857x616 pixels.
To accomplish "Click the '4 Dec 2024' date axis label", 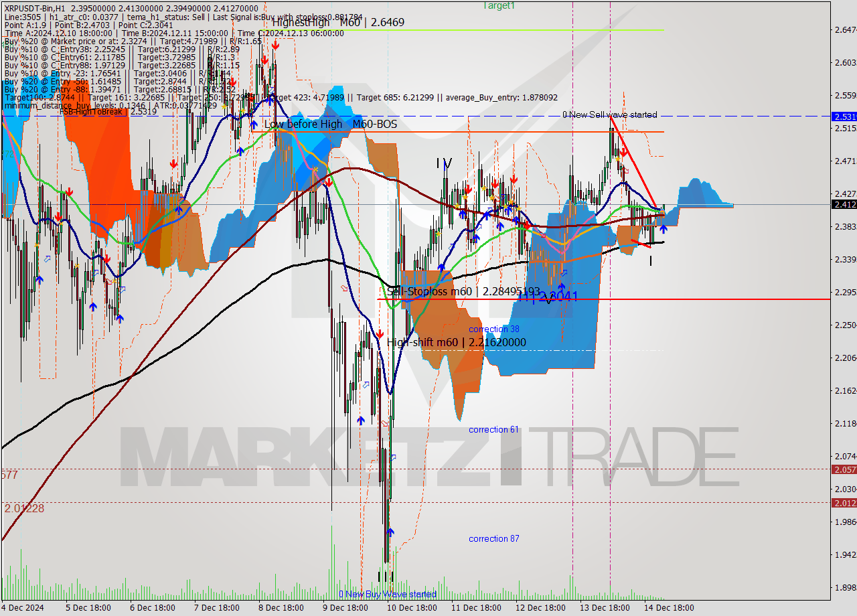I will 22,608.
